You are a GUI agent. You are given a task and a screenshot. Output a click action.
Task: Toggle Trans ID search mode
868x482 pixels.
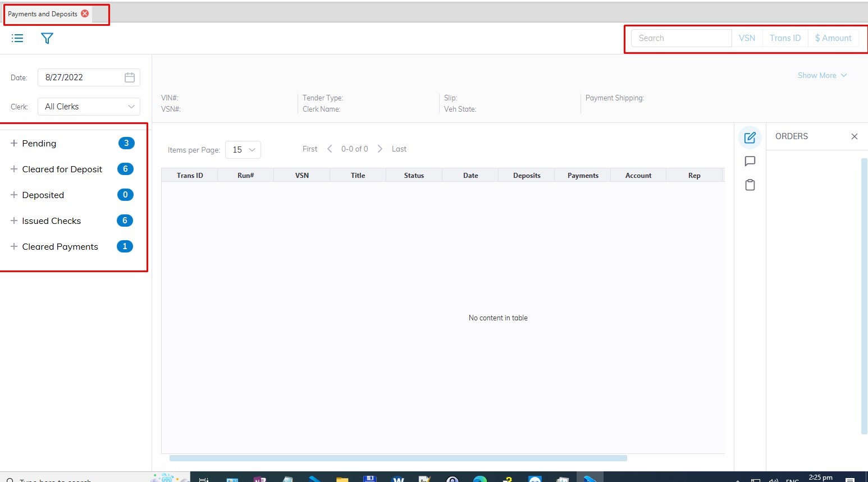pyautogui.click(x=785, y=38)
